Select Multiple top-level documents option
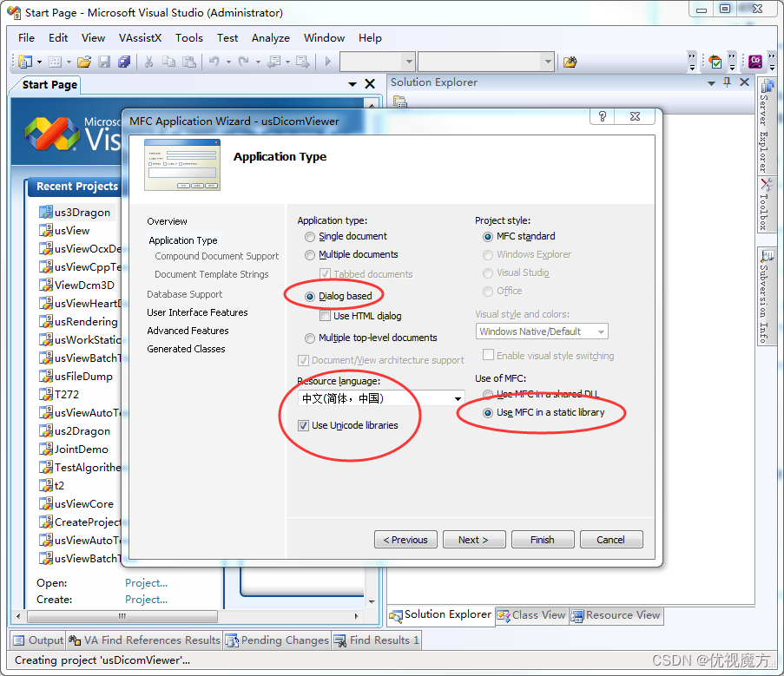The image size is (784, 676). (309, 338)
